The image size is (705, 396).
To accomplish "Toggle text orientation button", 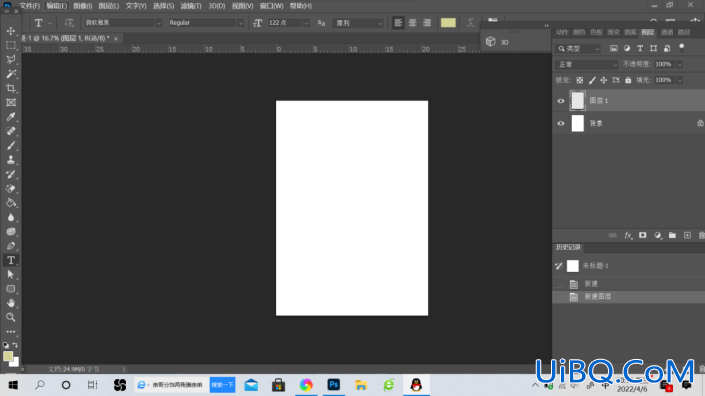I will click(69, 22).
